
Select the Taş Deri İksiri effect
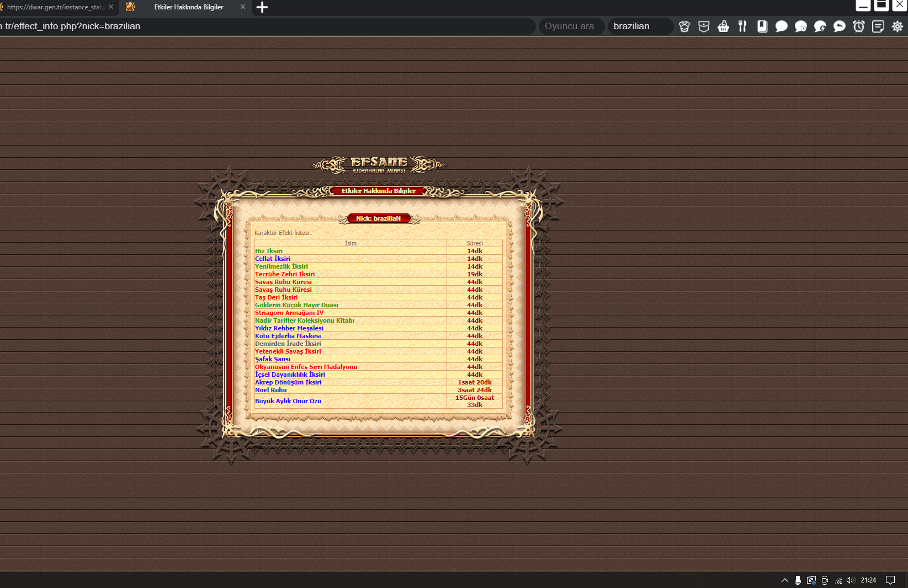(x=276, y=297)
